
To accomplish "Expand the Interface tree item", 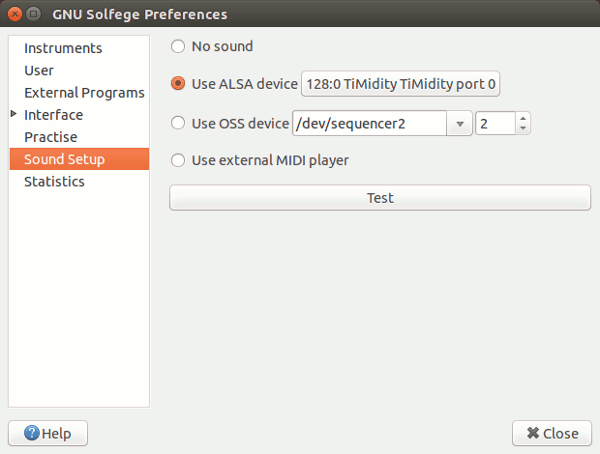I will (14, 115).
